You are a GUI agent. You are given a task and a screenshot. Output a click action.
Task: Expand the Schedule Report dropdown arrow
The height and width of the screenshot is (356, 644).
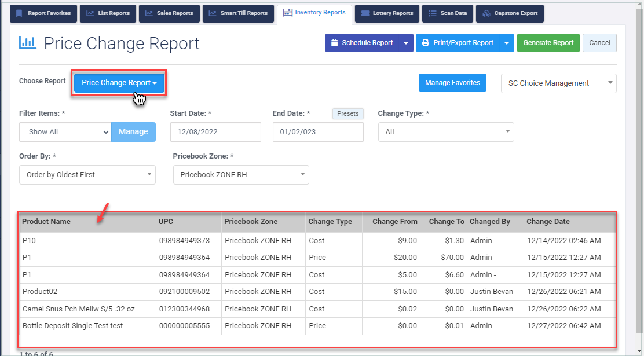coord(406,43)
